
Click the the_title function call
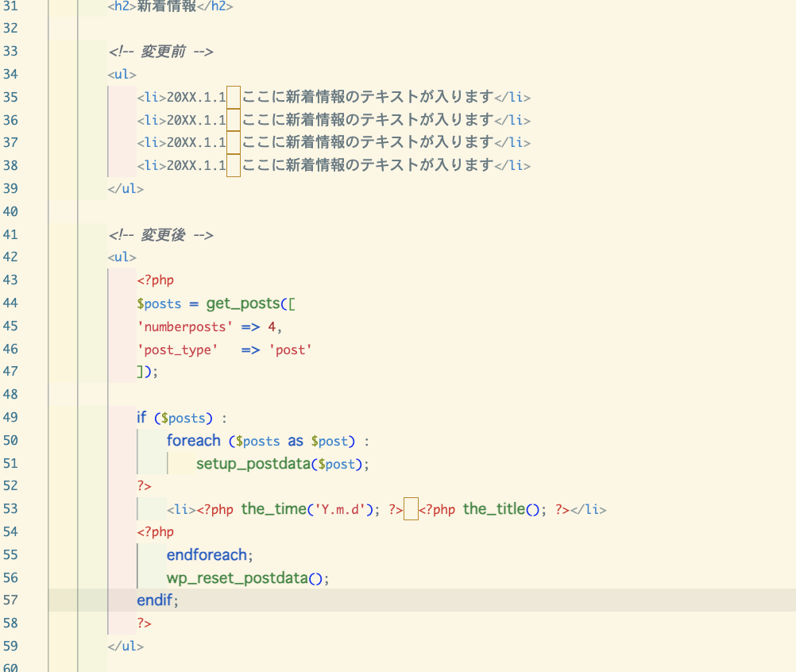(493, 509)
